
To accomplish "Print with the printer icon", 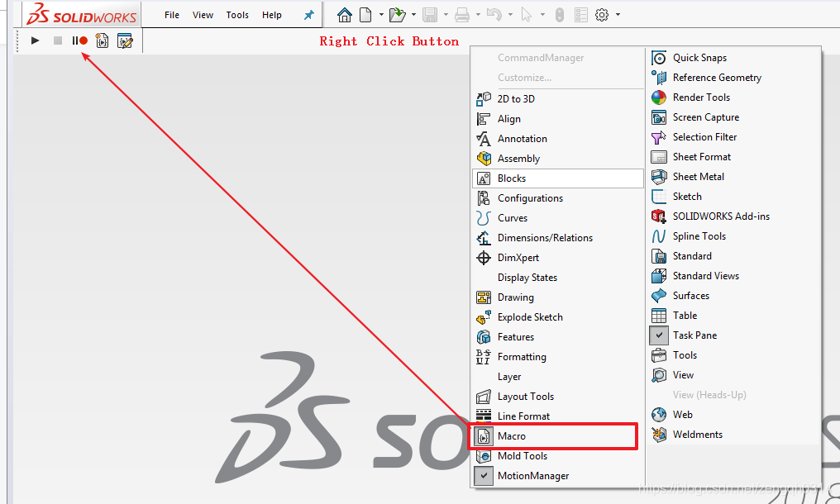I will click(x=462, y=15).
